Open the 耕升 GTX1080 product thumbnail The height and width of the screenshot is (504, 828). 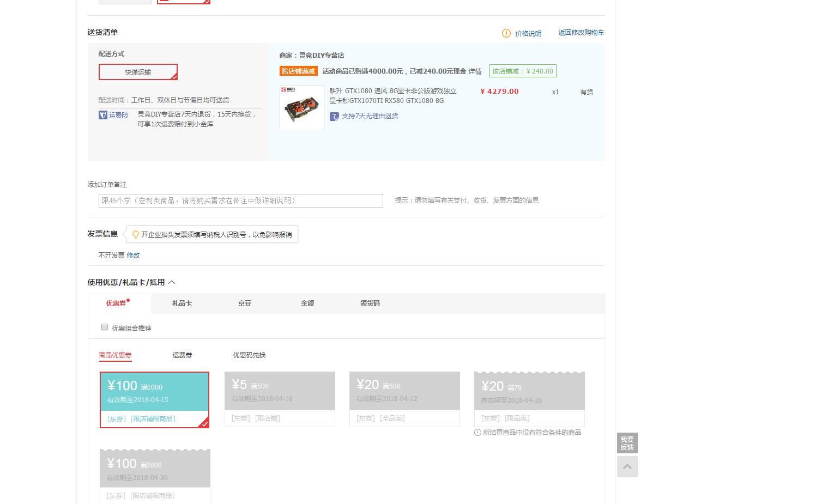302,108
